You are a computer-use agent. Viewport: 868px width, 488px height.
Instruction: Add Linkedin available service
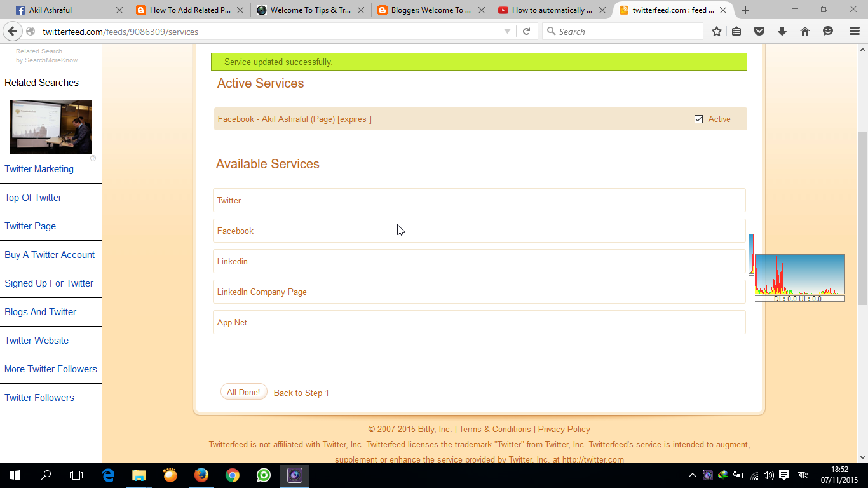tap(479, 261)
